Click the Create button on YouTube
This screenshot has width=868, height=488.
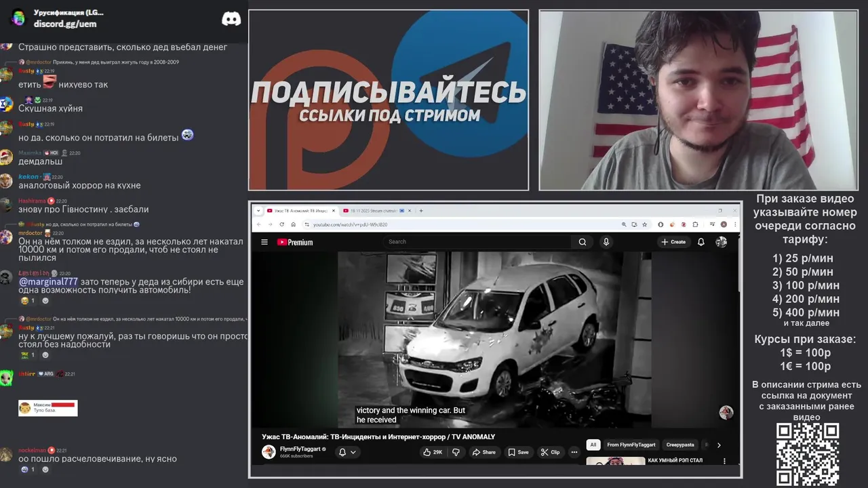coord(673,242)
